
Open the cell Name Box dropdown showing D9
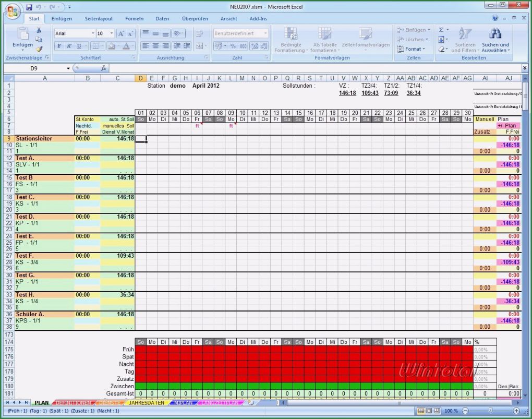tap(68, 68)
